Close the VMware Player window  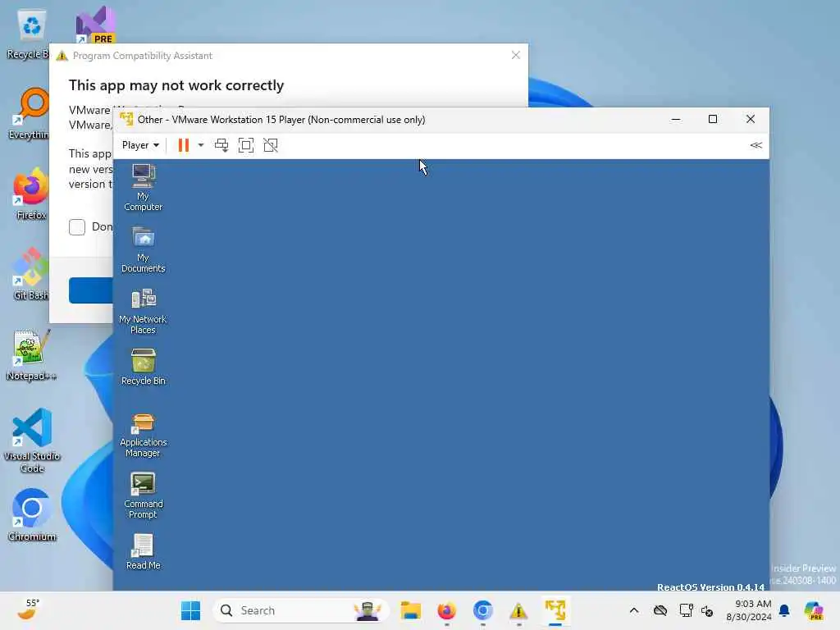point(751,120)
